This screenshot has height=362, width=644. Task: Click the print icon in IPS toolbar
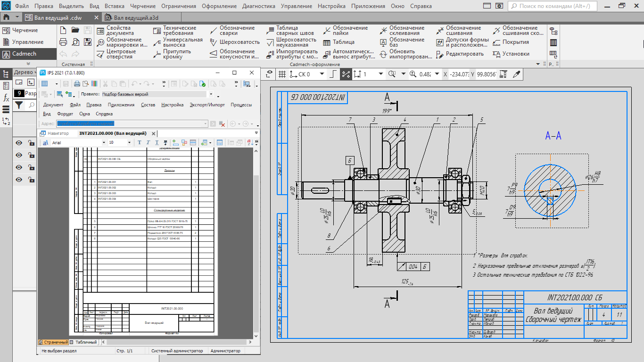77,84
